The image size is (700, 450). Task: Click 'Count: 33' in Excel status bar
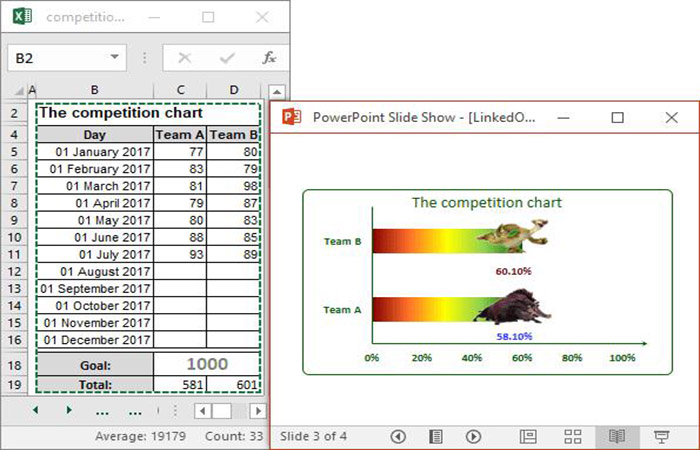[234, 436]
